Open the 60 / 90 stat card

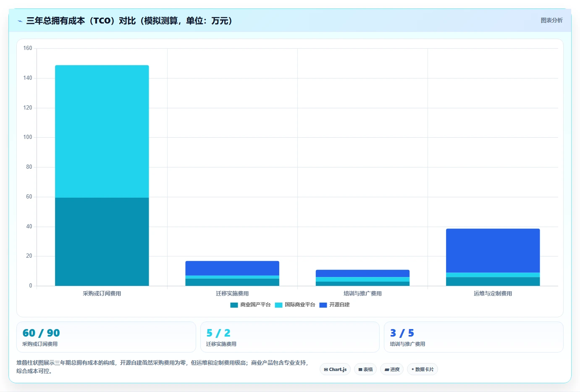106,337
